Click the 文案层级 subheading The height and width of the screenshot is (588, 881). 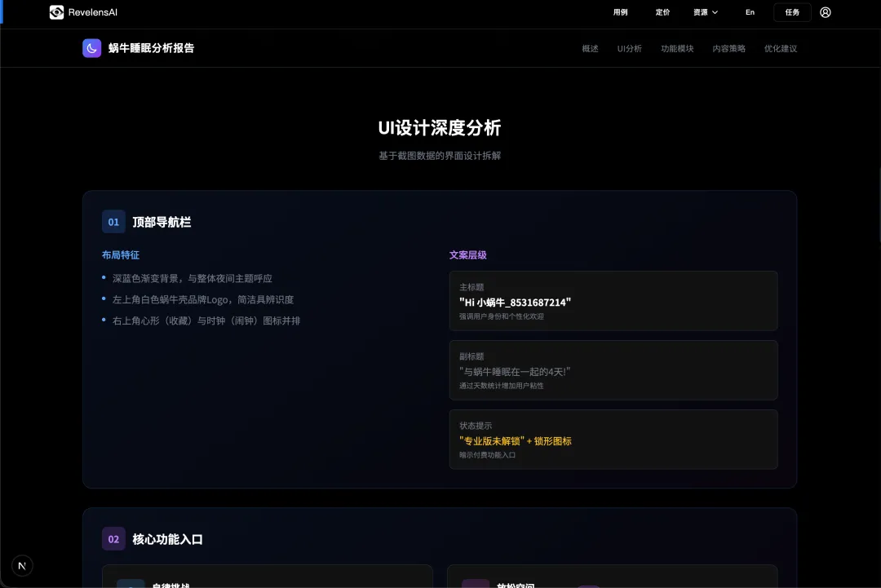(468, 255)
